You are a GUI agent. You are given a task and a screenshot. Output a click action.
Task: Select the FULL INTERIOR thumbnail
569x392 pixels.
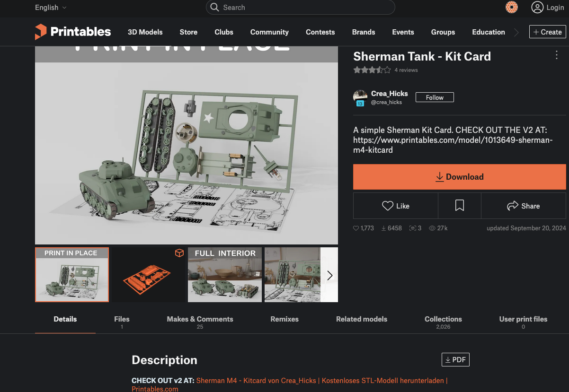pos(225,275)
